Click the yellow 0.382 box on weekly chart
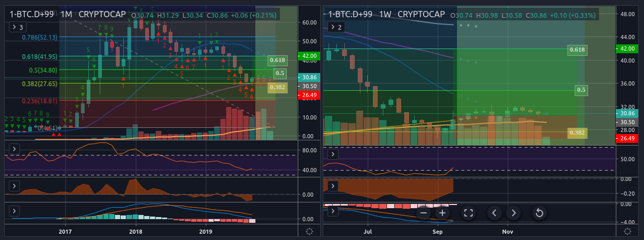This screenshot has height=240, width=644. (577, 133)
